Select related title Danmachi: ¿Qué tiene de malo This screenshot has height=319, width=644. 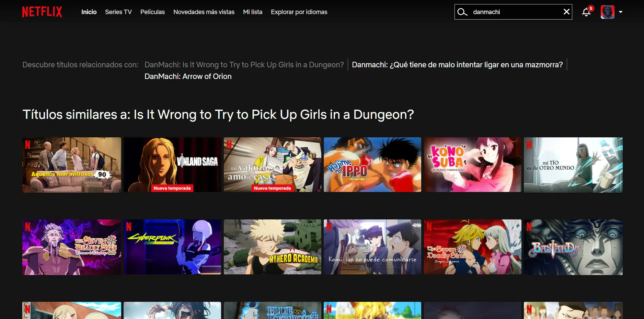(x=457, y=65)
